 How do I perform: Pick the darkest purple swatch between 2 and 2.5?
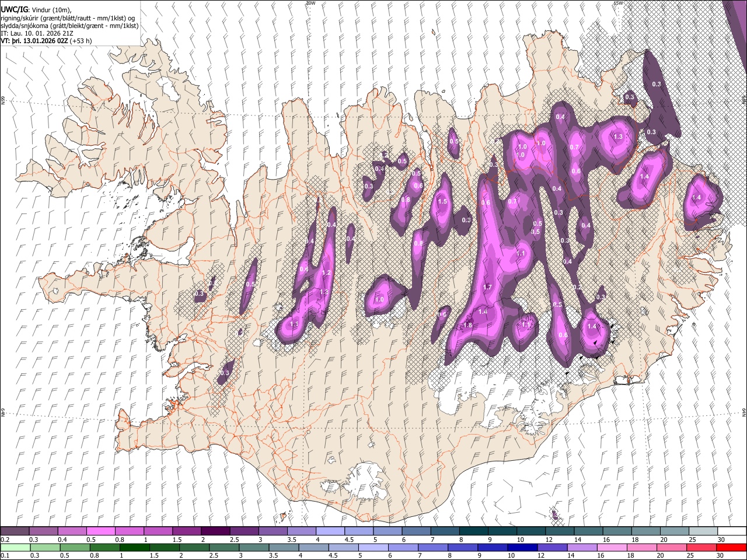[x=215, y=531]
